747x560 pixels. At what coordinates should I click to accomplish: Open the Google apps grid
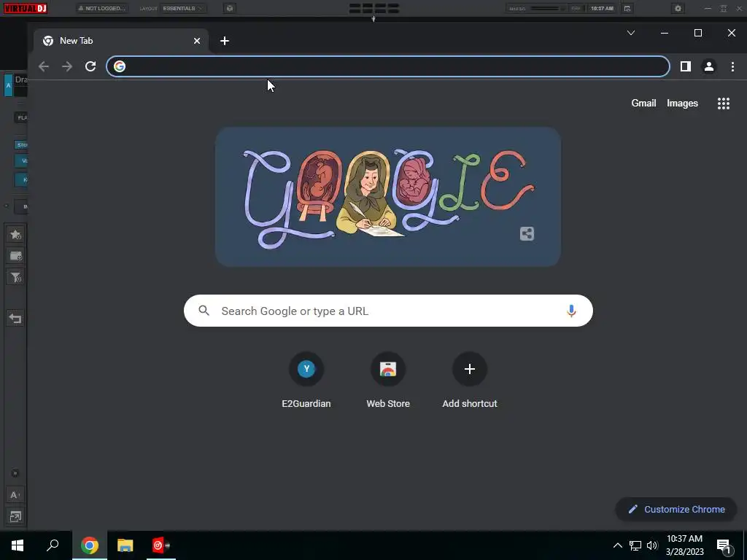coord(724,104)
